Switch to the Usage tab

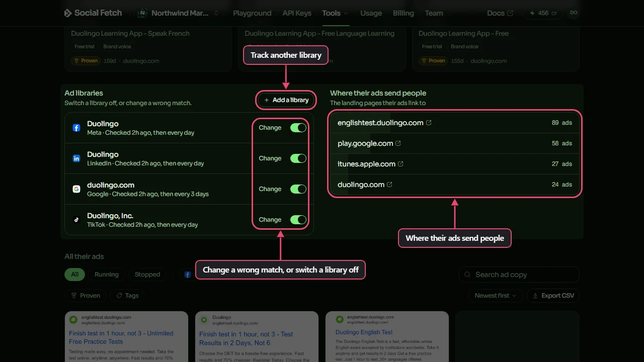371,13
